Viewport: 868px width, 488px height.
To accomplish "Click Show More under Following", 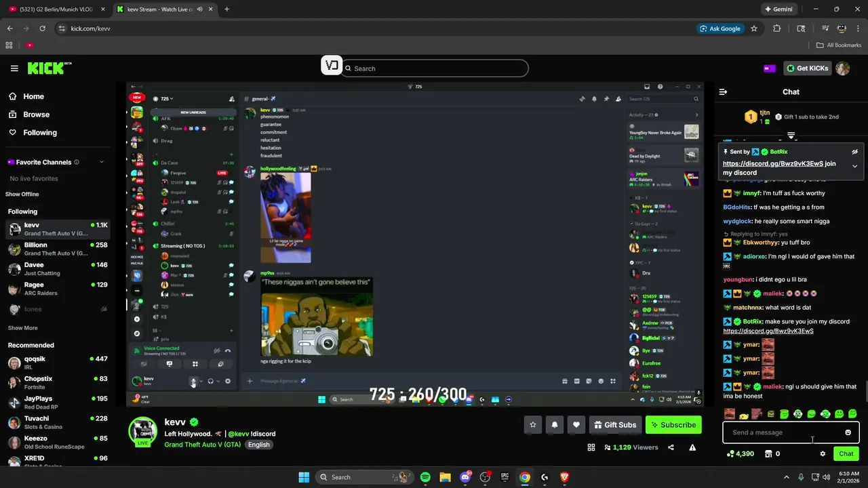I will tap(22, 328).
